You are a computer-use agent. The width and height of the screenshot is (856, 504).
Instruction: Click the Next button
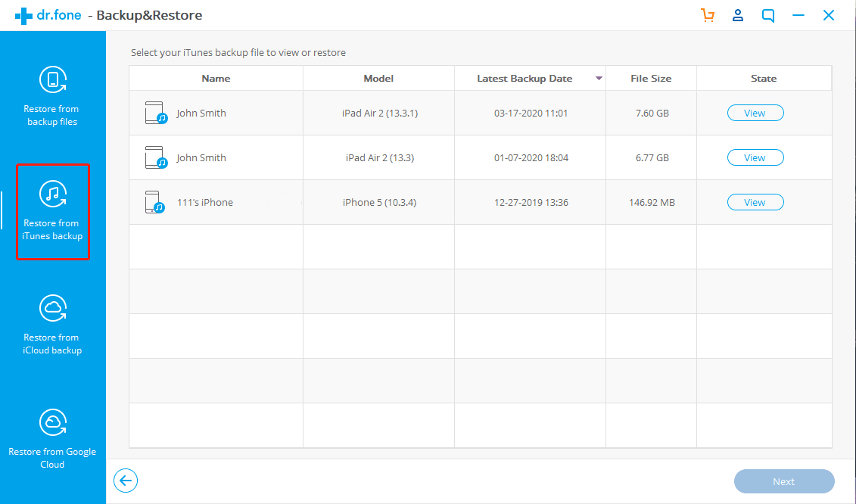pyautogui.click(x=783, y=481)
